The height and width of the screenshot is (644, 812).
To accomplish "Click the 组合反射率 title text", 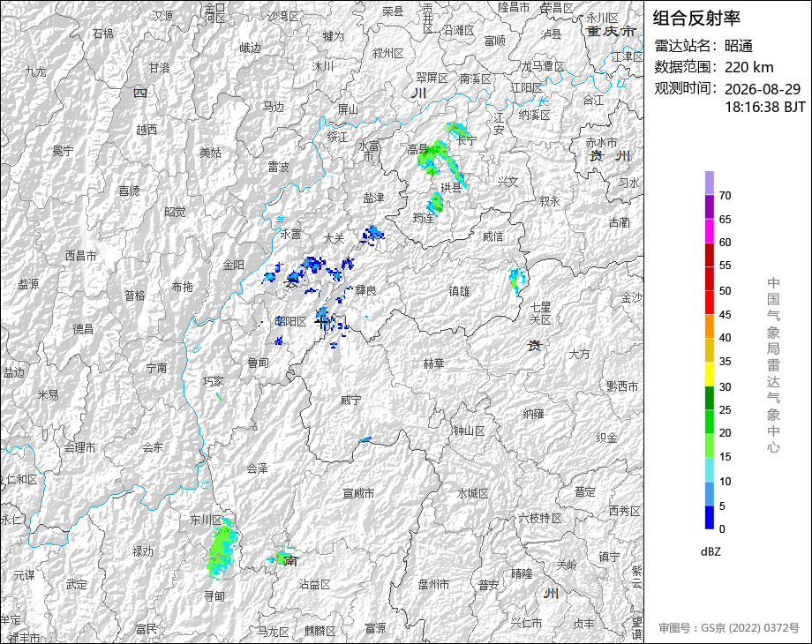I will coord(696,19).
